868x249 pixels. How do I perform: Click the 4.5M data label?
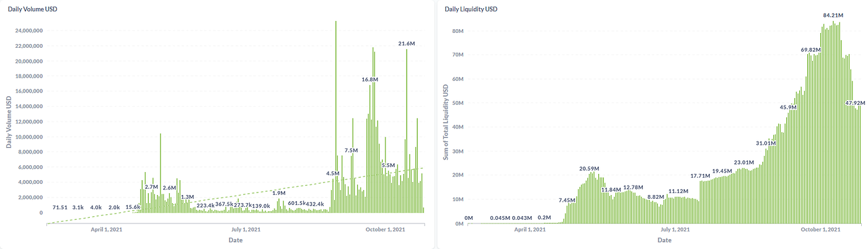[333, 173]
